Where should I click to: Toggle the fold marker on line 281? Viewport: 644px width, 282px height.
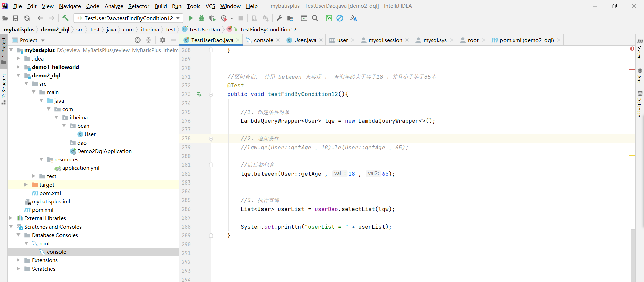coord(211,165)
